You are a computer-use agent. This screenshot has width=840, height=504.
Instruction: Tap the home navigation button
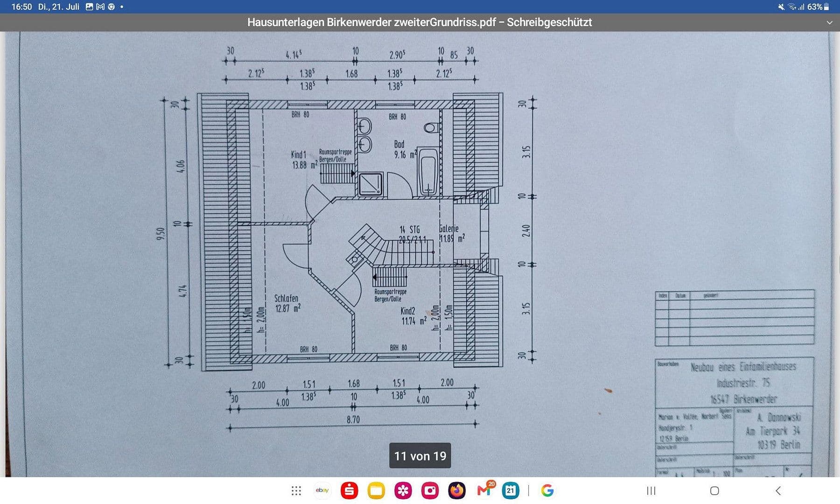[714, 490]
